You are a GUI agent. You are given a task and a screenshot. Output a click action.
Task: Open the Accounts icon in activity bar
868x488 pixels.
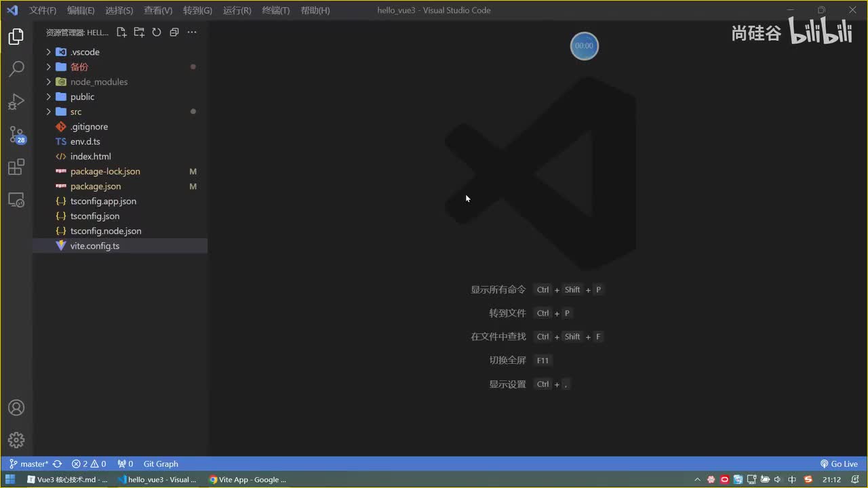(16, 407)
